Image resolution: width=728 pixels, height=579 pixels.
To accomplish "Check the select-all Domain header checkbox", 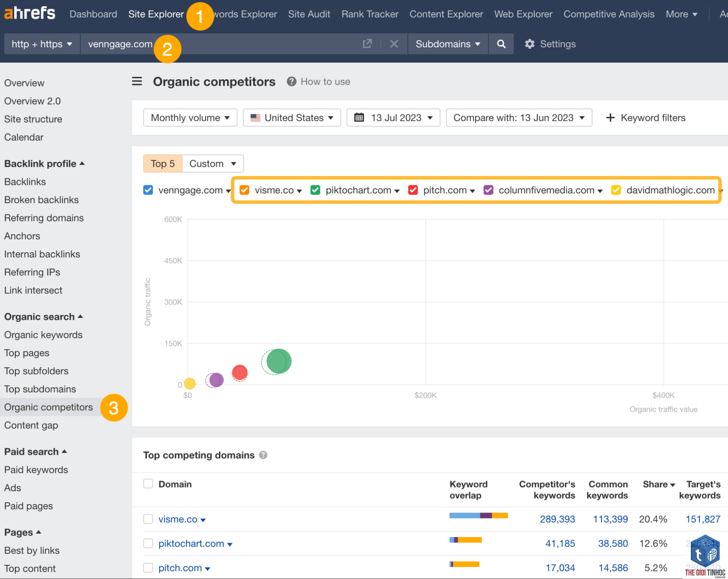I will coord(148,484).
